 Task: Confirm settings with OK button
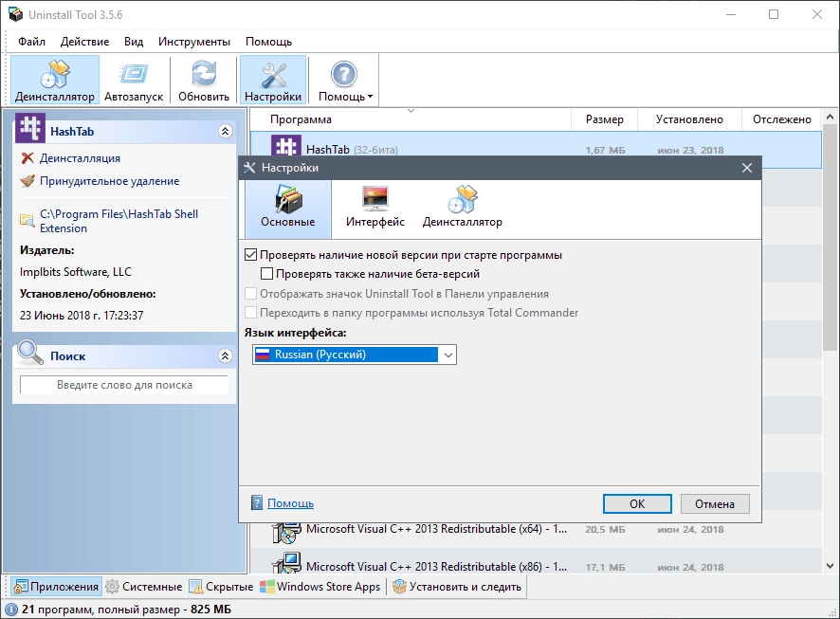pyautogui.click(x=637, y=504)
